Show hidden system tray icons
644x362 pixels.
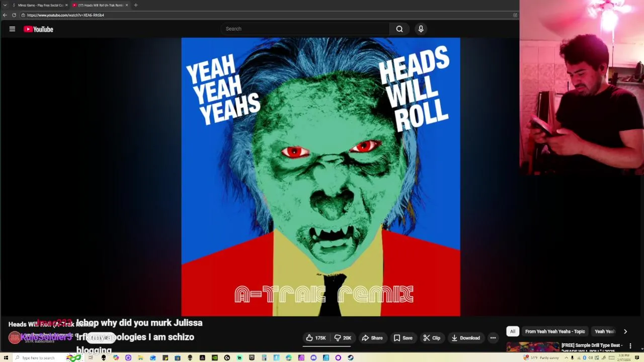567,357
